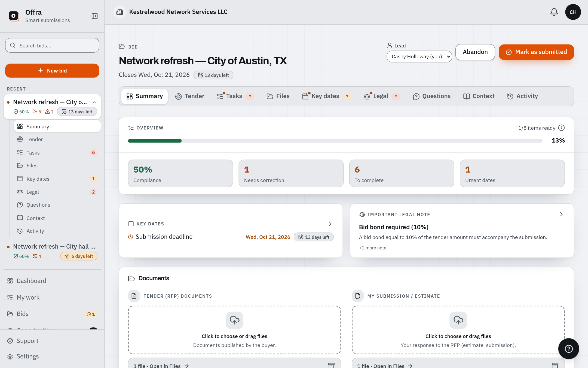Click the overview progress bar
This screenshot has width=588, height=368.
click(x=335, y=141)
